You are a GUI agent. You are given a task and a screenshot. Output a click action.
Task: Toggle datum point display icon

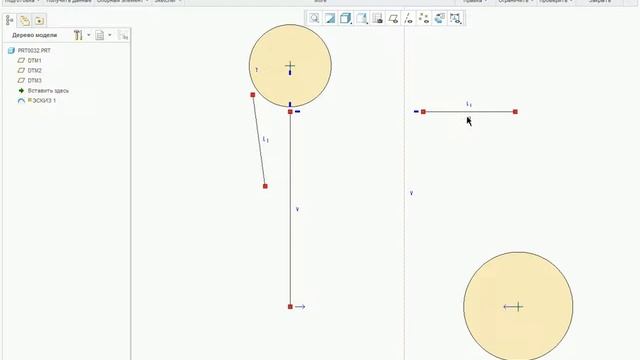pyautogui.click(x=424, y=18)
